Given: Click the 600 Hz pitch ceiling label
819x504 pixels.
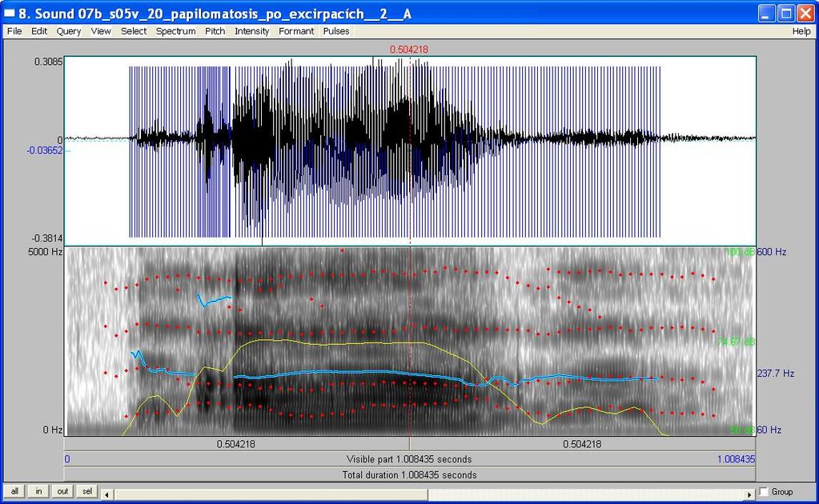Looking at the screenshot, I should click(x=772, y=252).
